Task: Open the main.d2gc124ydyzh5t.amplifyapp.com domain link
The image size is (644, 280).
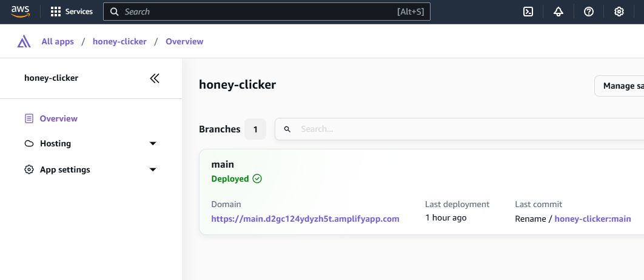Action: [305, 219]
